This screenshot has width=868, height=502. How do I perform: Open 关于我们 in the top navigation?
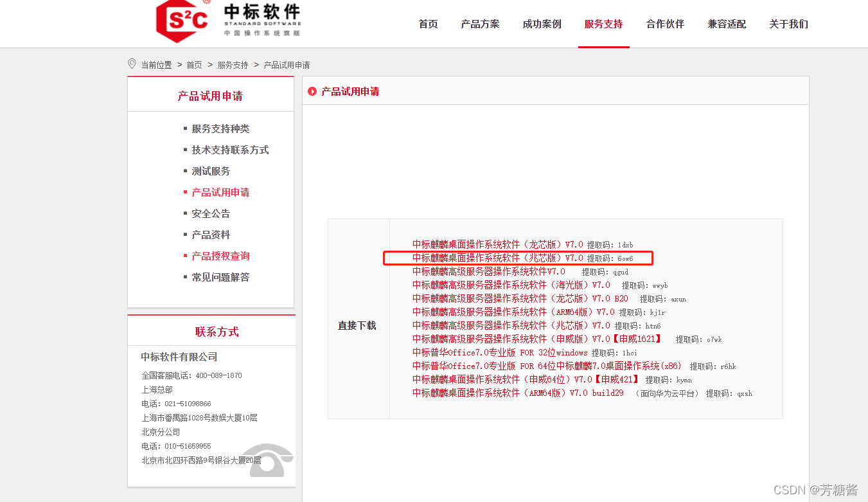(x=788, y=24)
